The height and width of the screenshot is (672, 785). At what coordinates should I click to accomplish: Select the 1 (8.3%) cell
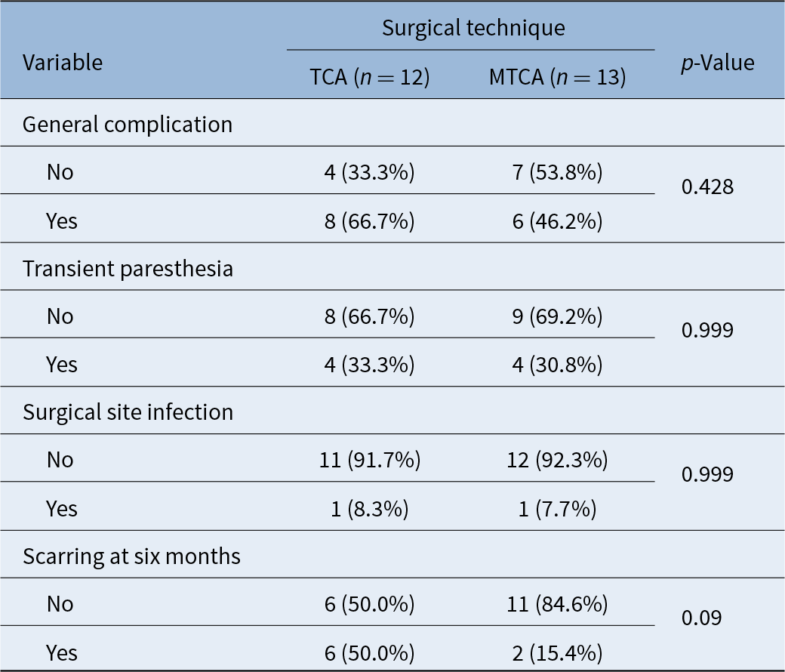370,508
